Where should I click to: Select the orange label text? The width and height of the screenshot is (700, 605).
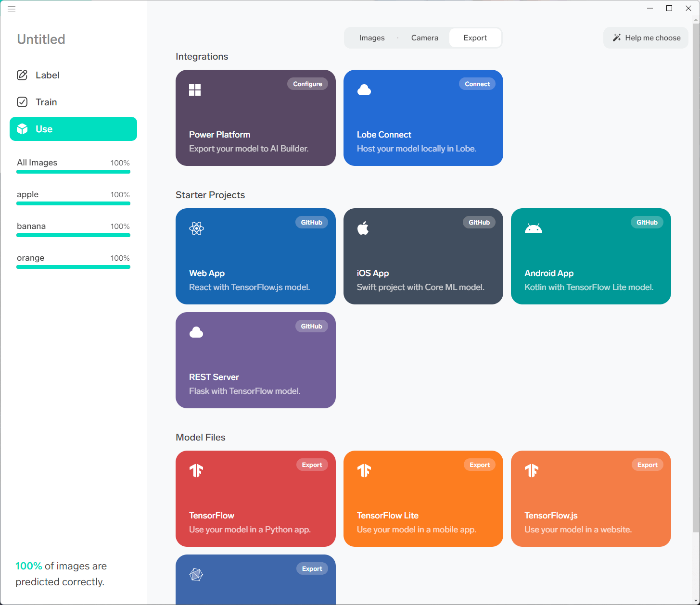click(x=30, y=258)
